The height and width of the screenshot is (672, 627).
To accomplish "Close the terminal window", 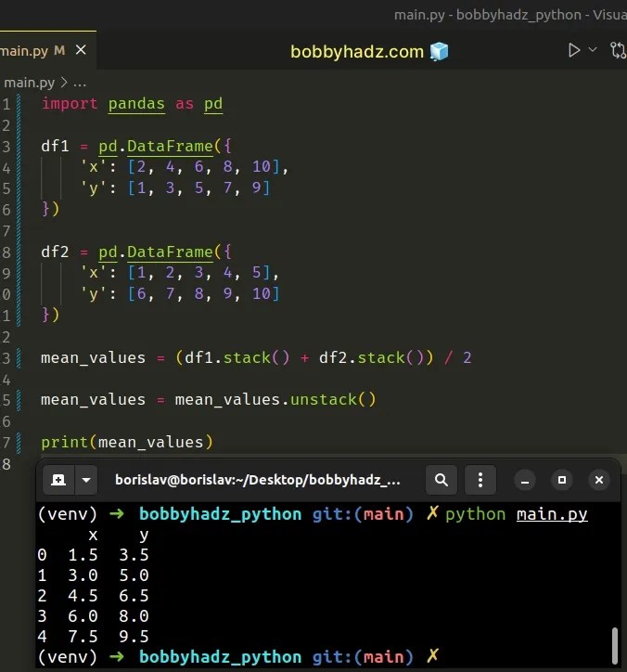I will pos(599,480).
